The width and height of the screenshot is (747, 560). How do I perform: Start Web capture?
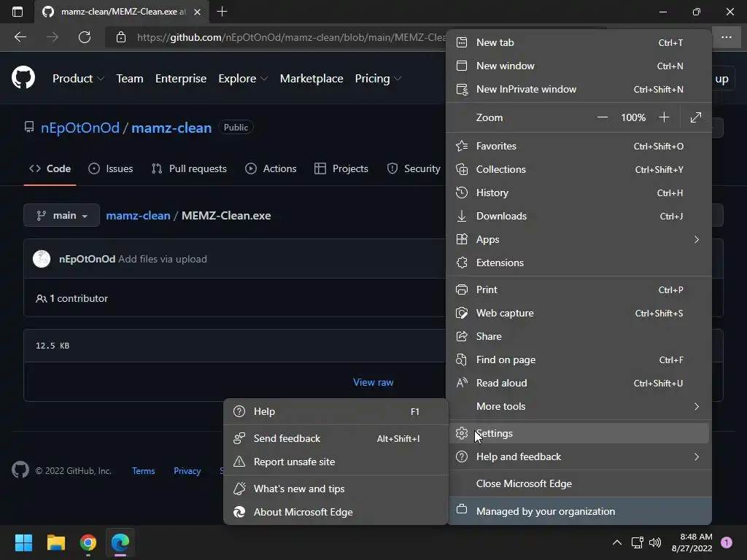tap(578, 313)
